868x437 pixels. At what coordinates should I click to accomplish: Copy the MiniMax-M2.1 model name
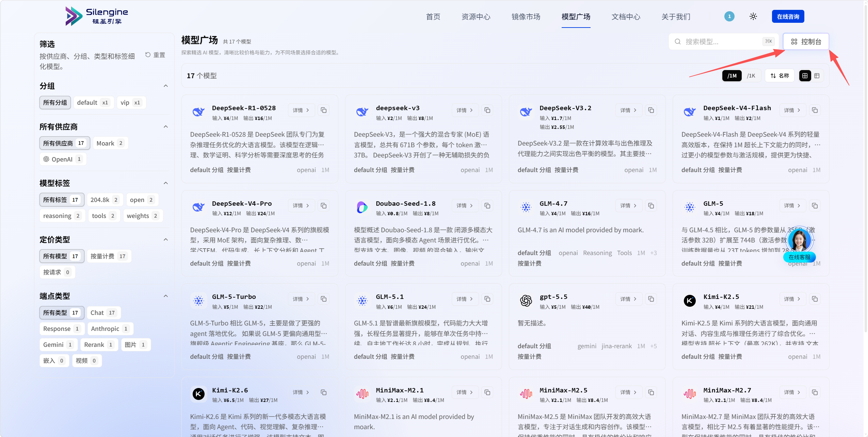click(x=487, y=392)
